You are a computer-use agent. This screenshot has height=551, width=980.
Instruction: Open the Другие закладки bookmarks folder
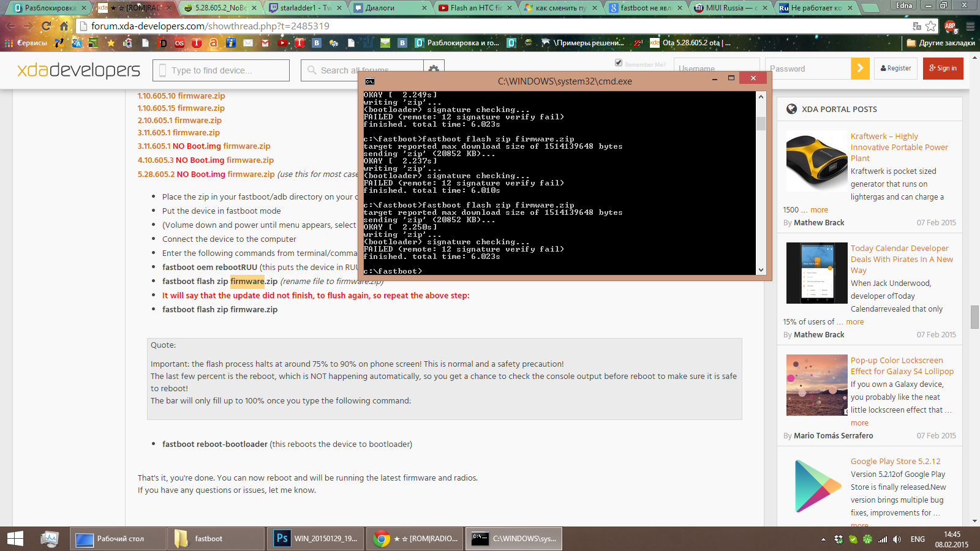click(940, 43)
